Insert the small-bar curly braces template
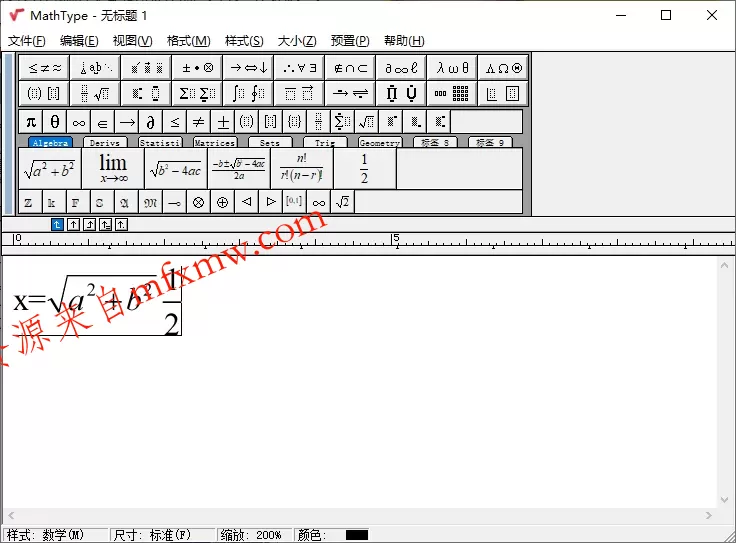 click(x=295, y=122)
